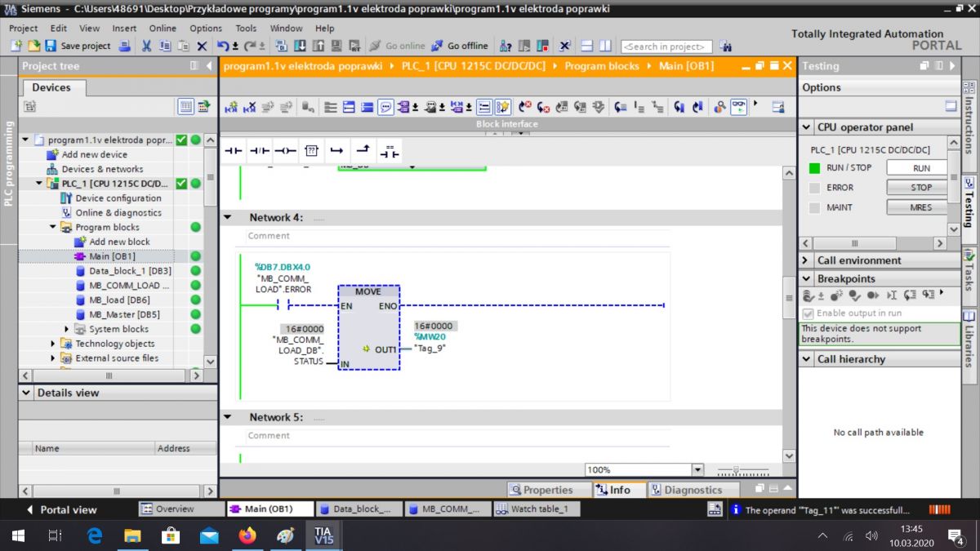Click Search in project field
Image resolution: width=980 pixels, height=551 pixels.
[666, 47]
